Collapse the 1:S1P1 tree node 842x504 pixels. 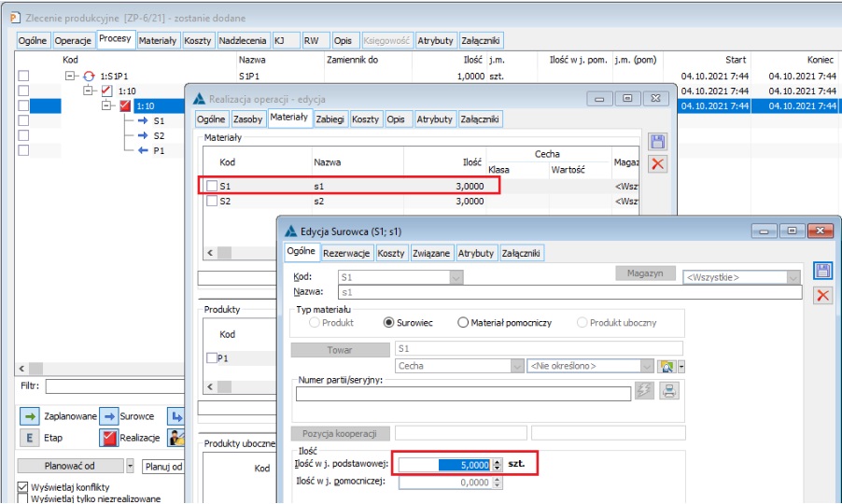click(70, 76)
